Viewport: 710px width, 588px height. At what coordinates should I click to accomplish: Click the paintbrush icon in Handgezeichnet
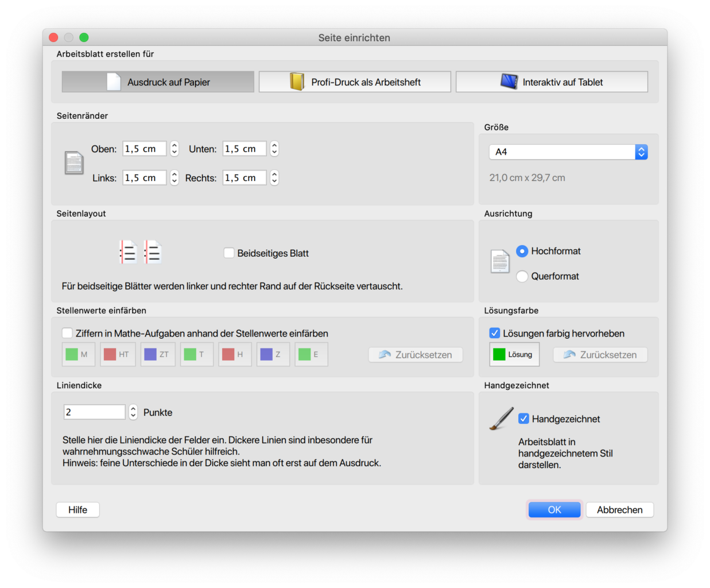coord(501,419)
